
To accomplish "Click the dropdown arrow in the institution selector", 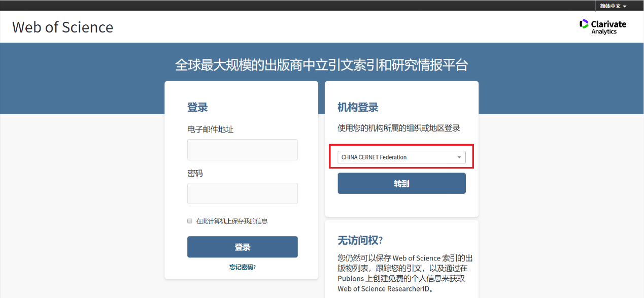I will click(459, 157).
